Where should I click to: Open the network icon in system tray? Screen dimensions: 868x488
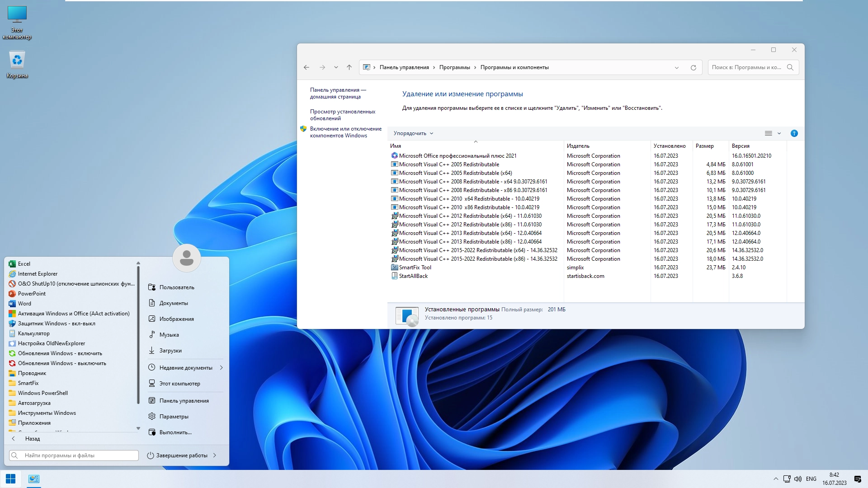[787, 479]
